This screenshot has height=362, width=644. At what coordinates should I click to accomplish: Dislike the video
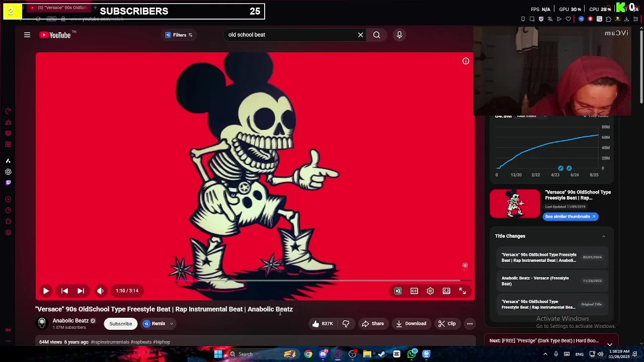click(x=346, y=324)
